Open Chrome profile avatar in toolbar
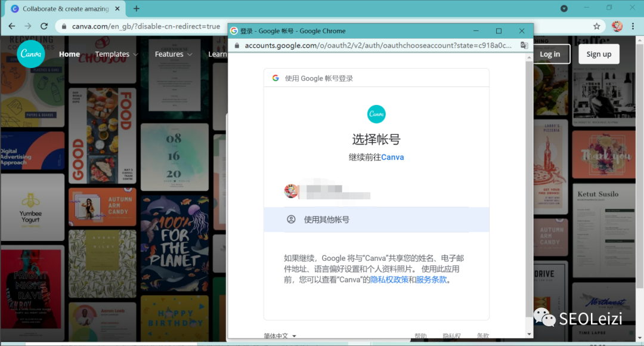Viewport: 644px width, 346px height. click(x=617, y=26)
